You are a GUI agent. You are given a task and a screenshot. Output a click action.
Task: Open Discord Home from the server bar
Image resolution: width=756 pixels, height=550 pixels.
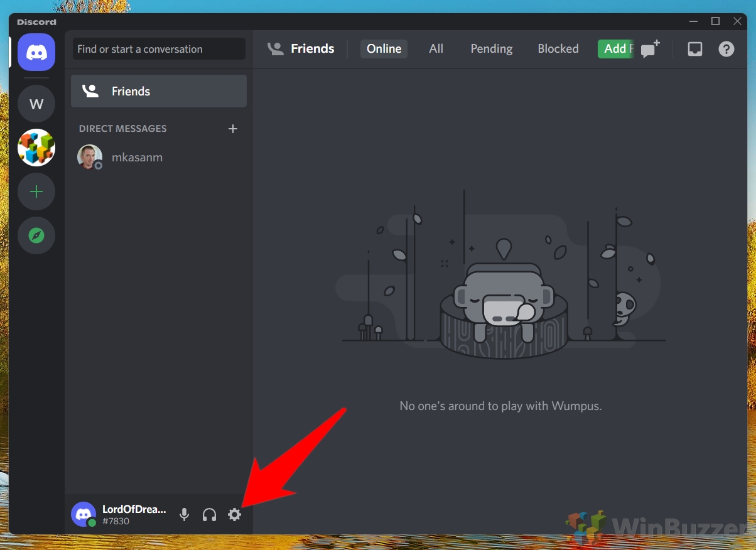click(36, 52)
